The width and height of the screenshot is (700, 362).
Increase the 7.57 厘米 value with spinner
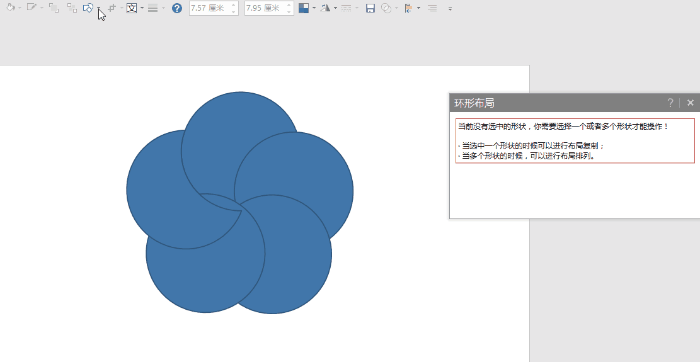click(x=234, y=5)
